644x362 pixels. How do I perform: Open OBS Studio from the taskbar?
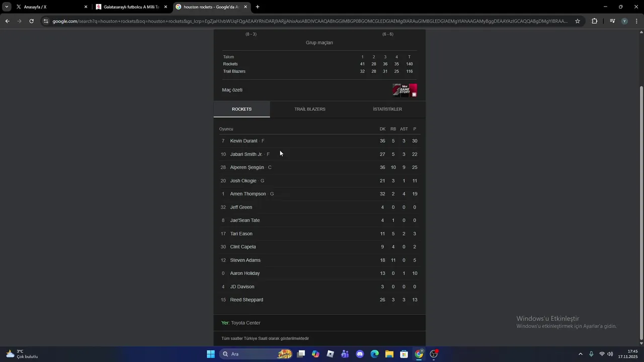tap(434, 354)
